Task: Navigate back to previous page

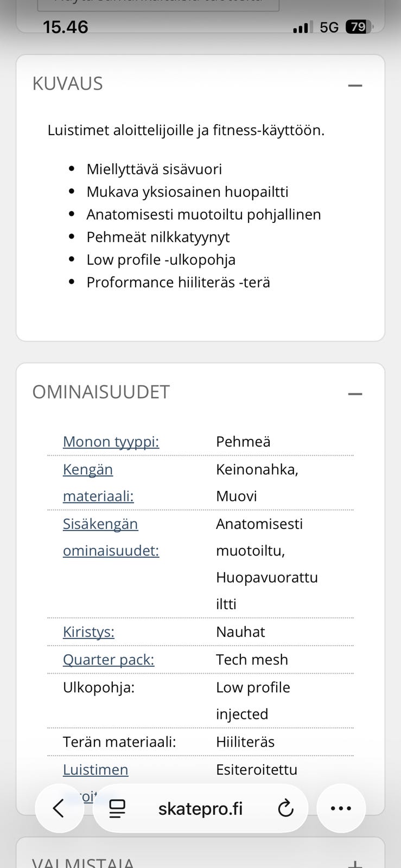Action: point(59,808)
